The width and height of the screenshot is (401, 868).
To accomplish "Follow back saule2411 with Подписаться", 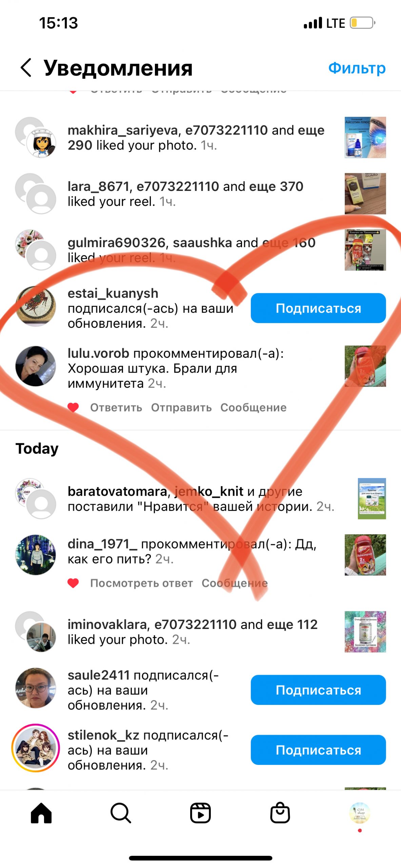I will pos(318,690).
